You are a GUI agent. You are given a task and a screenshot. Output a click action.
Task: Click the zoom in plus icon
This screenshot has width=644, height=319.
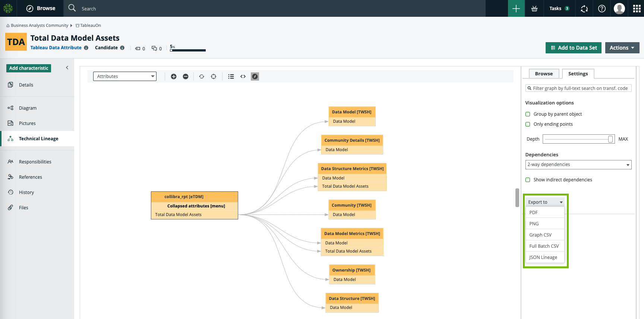coord(174,76)
